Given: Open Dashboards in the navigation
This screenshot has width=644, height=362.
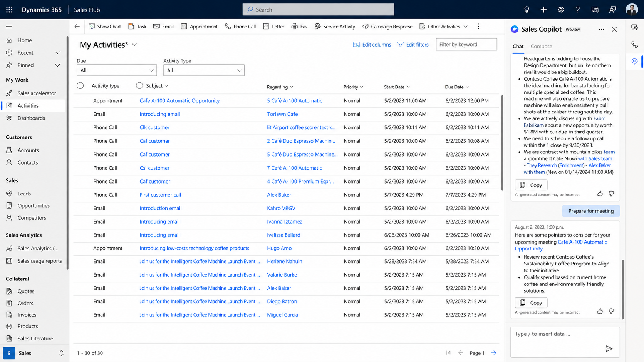Looking at the screenshot, I should 31,118.
